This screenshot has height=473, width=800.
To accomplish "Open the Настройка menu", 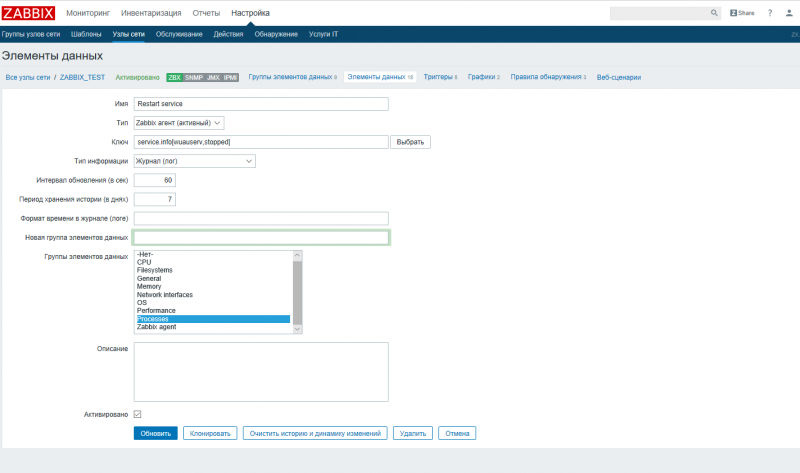I will click(x=250, y=13).
